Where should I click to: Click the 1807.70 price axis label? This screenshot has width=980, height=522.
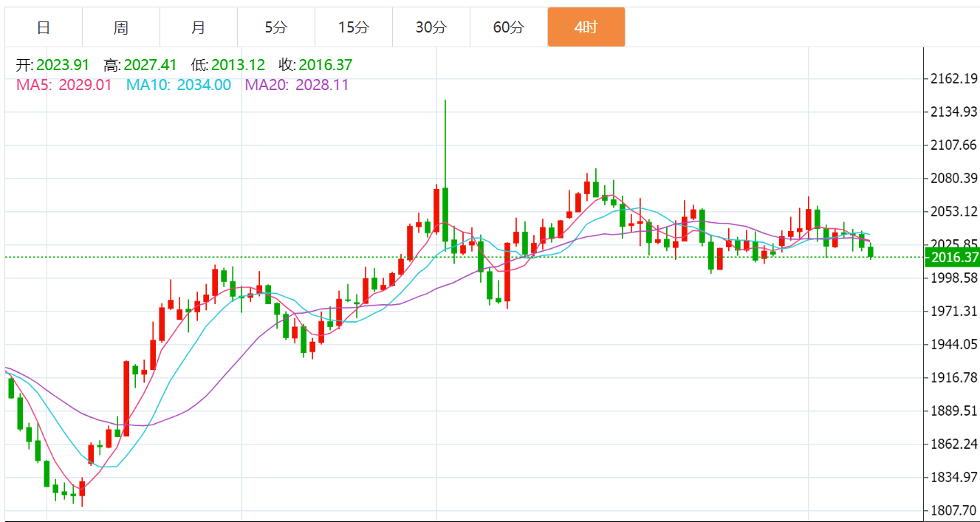pos(954,511)
